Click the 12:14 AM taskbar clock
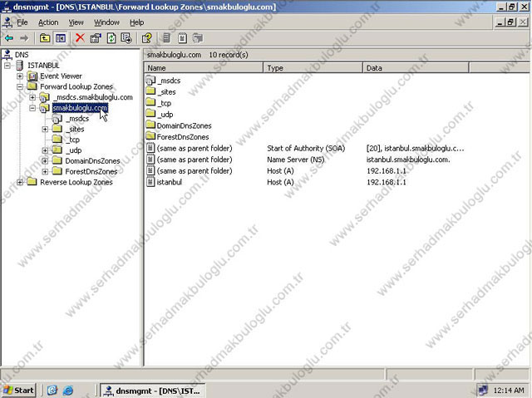This screenshot has width=532, height=398. 508,391
